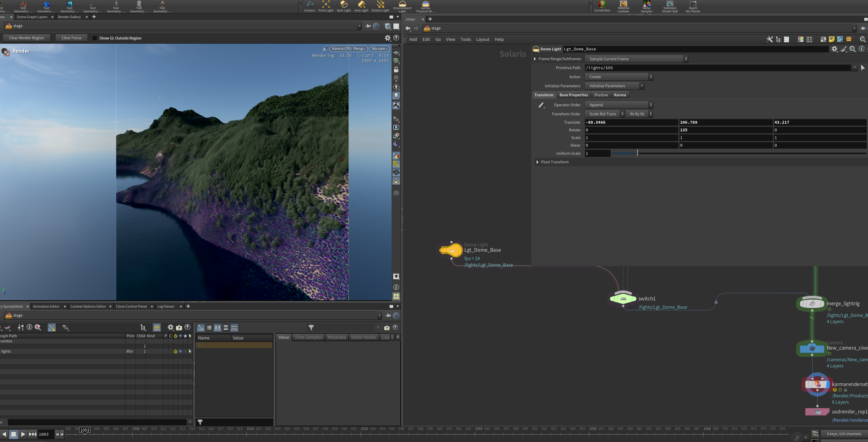The height and width of the screenshot is (442, 868).
Task: Toggle pin icon on scene graph pane
Action: pyautogui.click(x=388, y=316)
